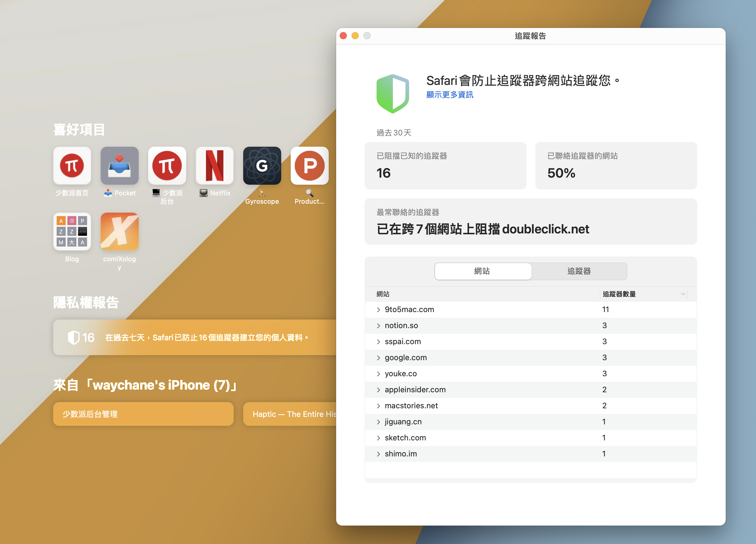Open the 少数派后台 favorite icon
The height and width of the screenshot is (544, 756).
[x=167, y=166]
